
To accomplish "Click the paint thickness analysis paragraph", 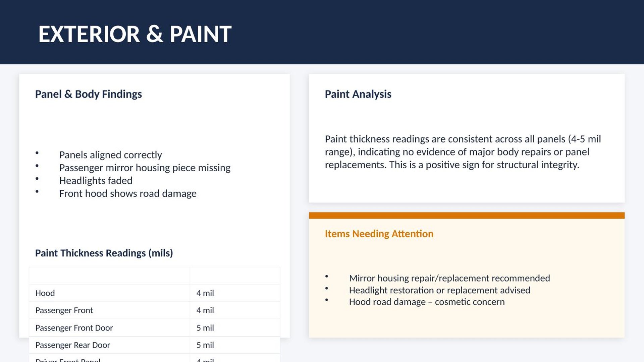I will click(463, 152).
